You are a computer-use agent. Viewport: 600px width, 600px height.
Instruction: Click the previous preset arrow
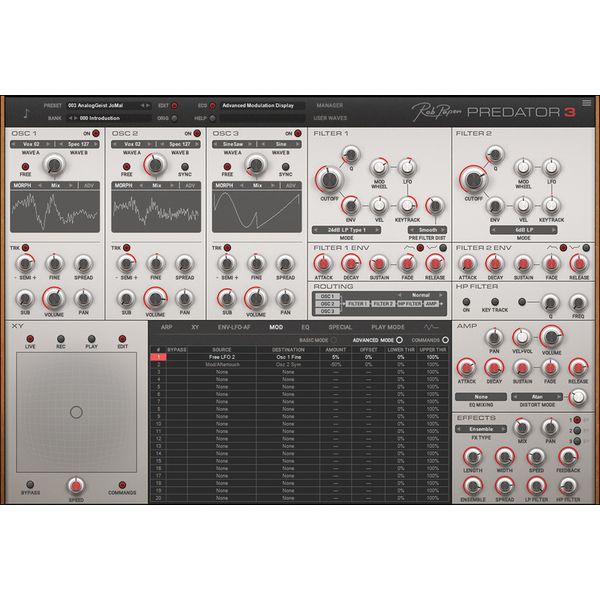(142, 105)
